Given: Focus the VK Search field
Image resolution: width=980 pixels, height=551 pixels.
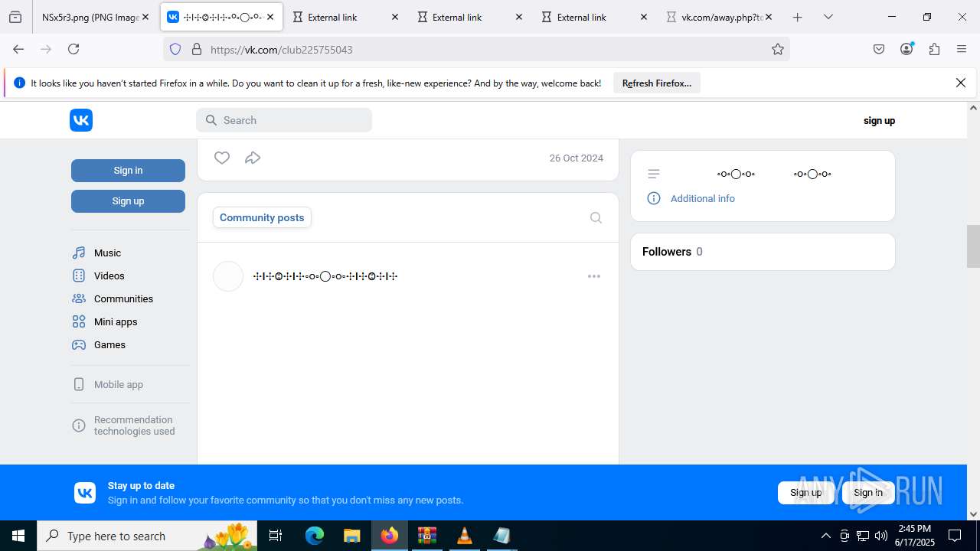Looking at the screenshot, I should (284, 120).
